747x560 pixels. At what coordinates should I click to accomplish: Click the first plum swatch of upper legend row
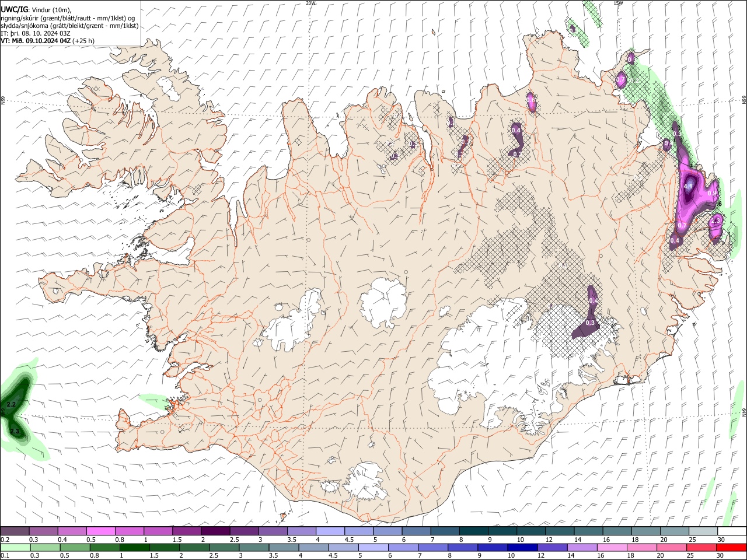[15, 531]
